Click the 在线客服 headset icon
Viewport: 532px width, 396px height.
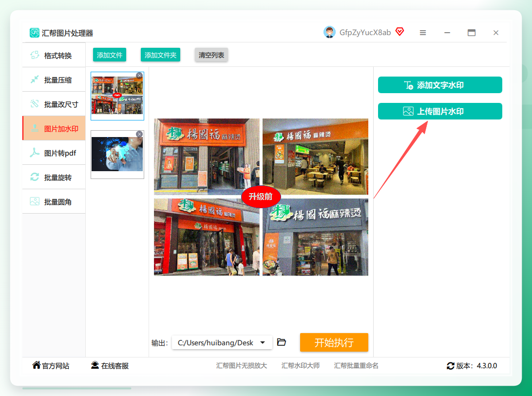click(x=95, y=365)
